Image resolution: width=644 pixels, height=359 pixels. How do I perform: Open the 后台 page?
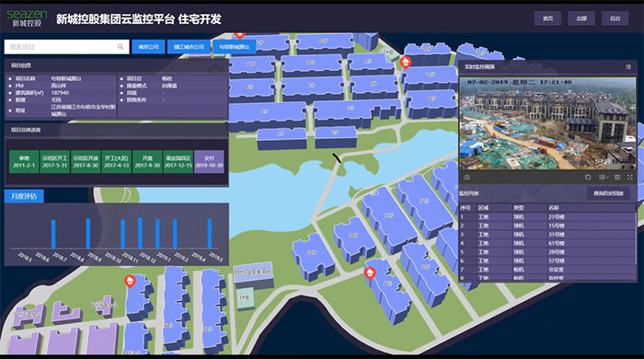click(615, 18)
